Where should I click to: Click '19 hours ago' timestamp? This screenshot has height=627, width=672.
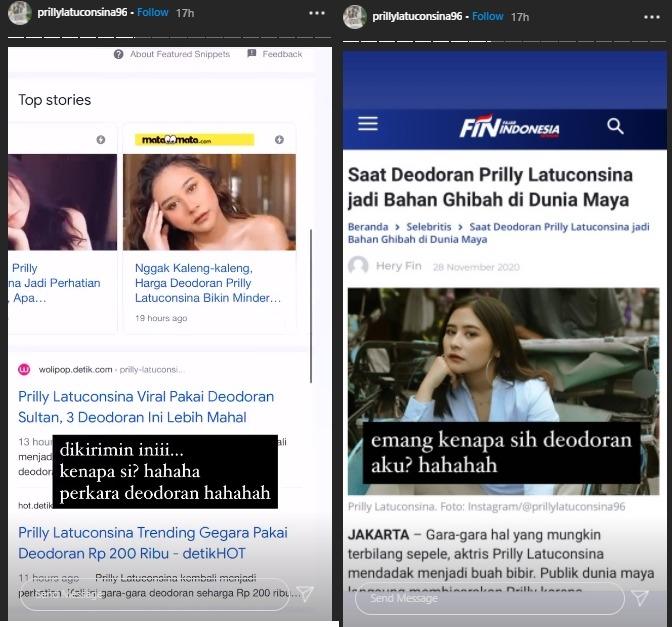click(x=161, y=318)
